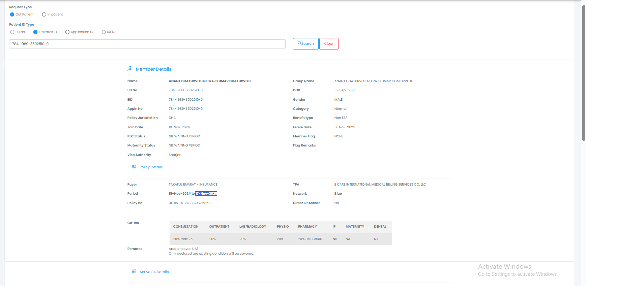Click the CONSULTATION column header in Co-Ins table
Image resolution: width=644 pixels, height=295 pixels.
point(186,227)
